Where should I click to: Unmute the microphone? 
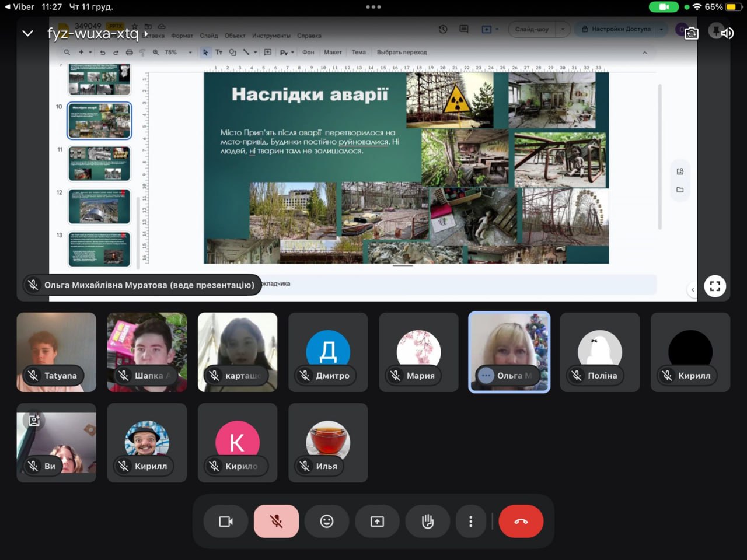point(276,521)
